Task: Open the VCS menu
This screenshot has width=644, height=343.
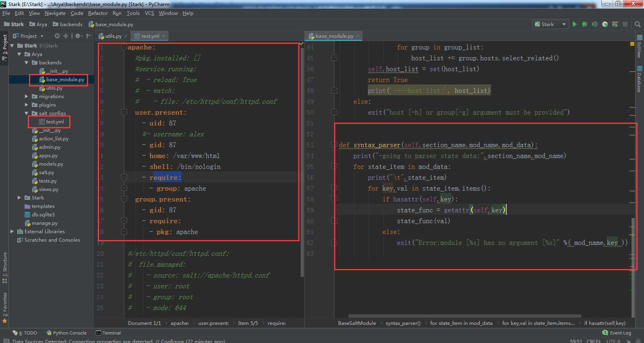Action: click(x=149, y=13)
